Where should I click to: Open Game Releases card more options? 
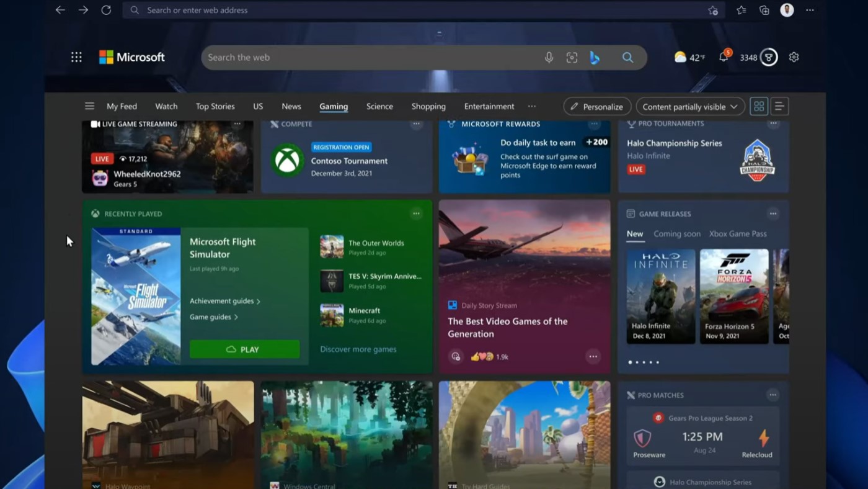[773, 213]
